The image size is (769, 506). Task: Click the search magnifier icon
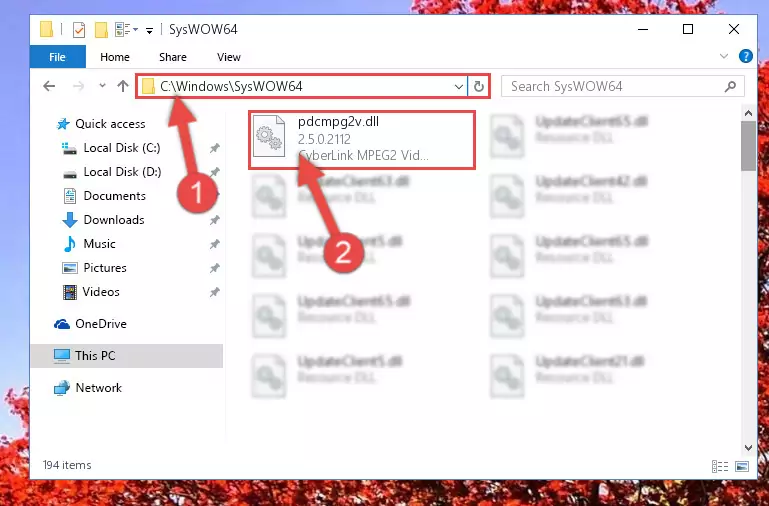click(730, 87)
